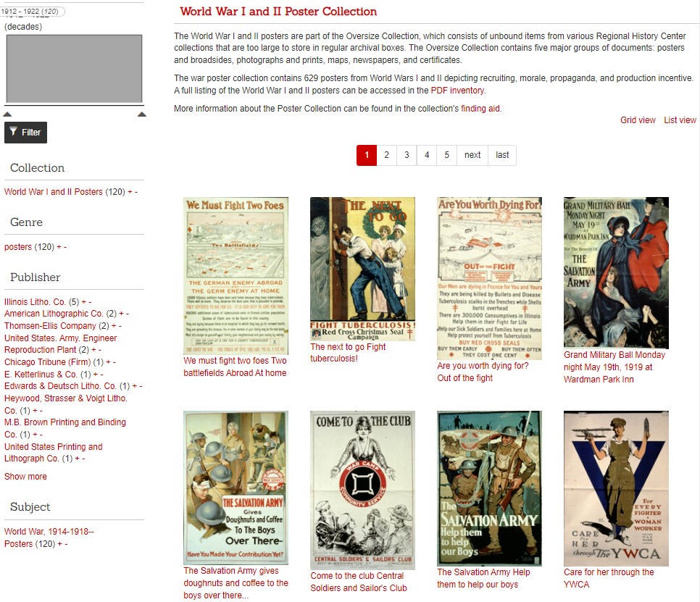This screenshot has width=700, height=602.
Task: Filter by Heywood, Strasser & Voigt Litho. Co.
Action: [66, 404]
